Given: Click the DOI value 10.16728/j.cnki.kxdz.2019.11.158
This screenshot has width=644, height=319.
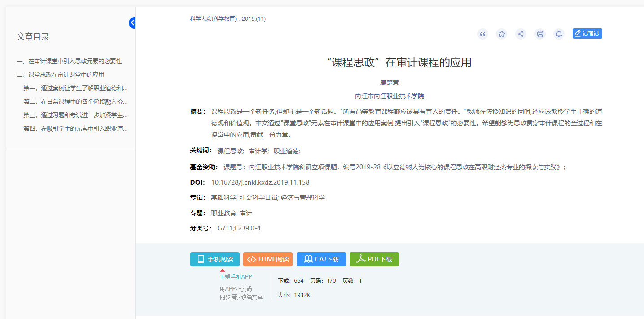Looking at the screenshot, I should tap(260, 182).
